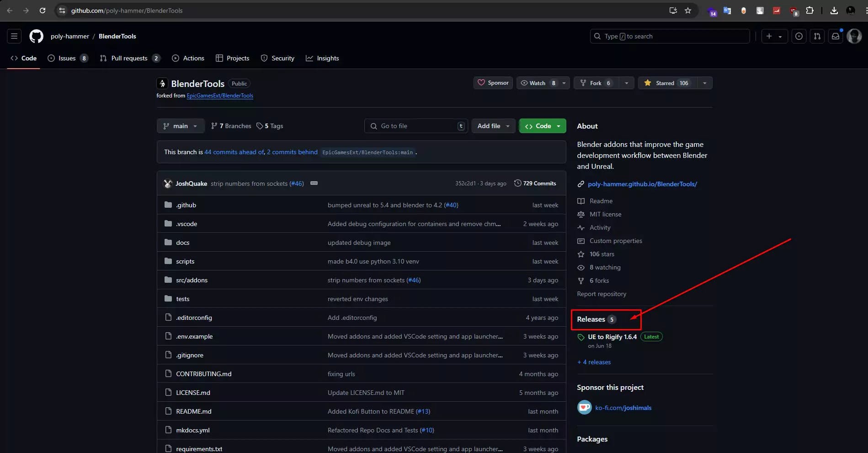868x453 pixels.
Task: Open the Activity pulse icon link
Action: tap(581, 227)
